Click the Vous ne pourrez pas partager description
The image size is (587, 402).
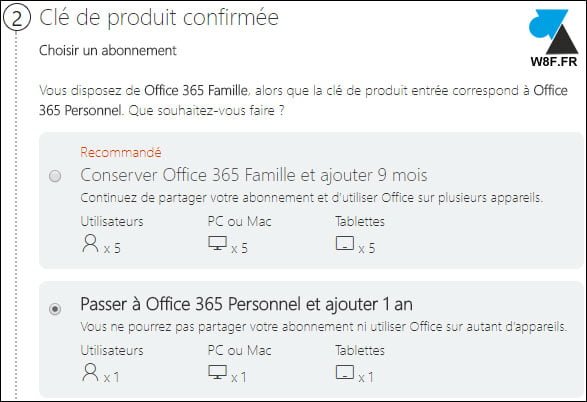pyautogui.click(x=323, y=327)
